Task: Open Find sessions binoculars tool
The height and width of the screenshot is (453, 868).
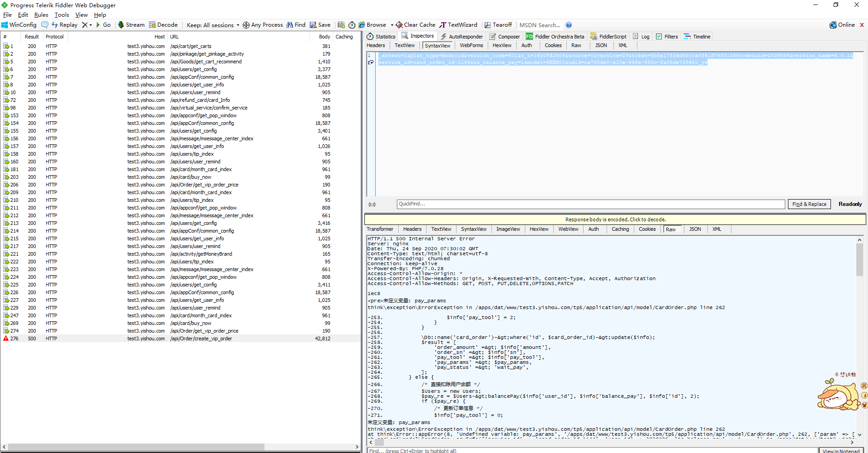Action: 296,25
